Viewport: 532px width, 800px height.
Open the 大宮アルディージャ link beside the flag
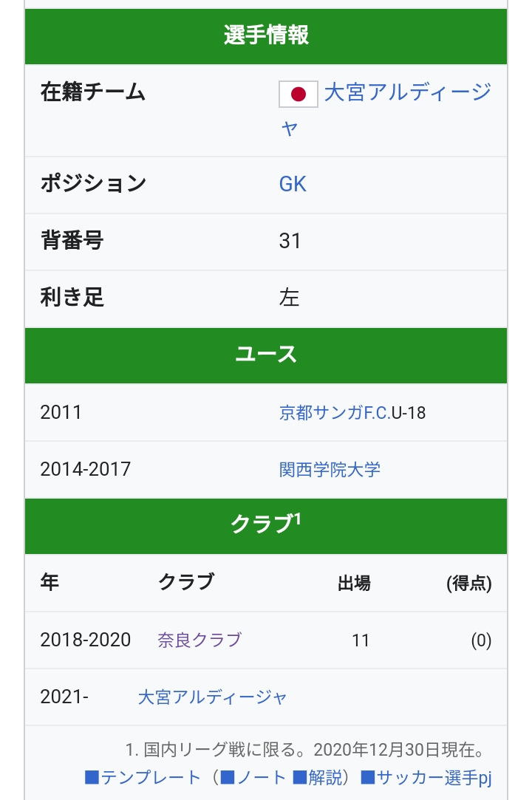[x=407, y=94]
